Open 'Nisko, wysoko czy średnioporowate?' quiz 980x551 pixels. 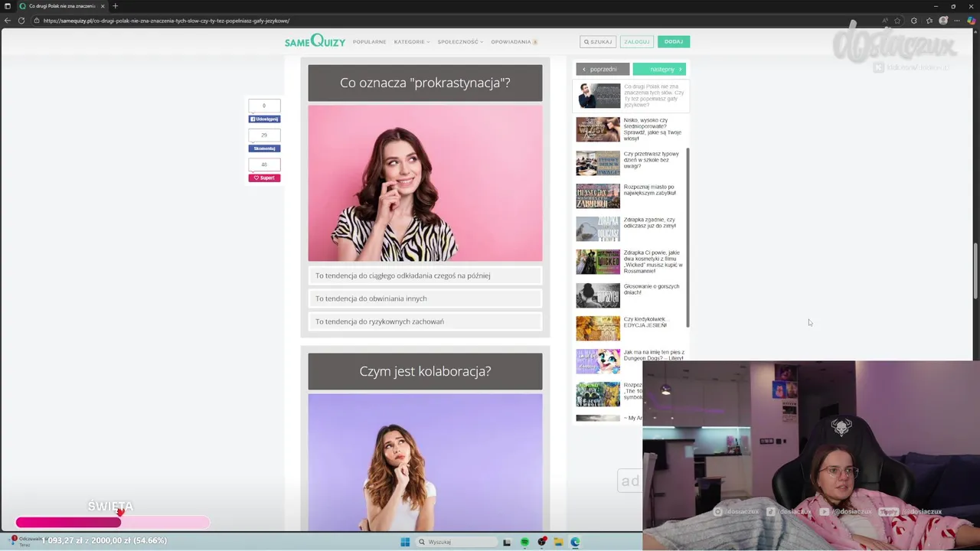[x=652, y=129]
